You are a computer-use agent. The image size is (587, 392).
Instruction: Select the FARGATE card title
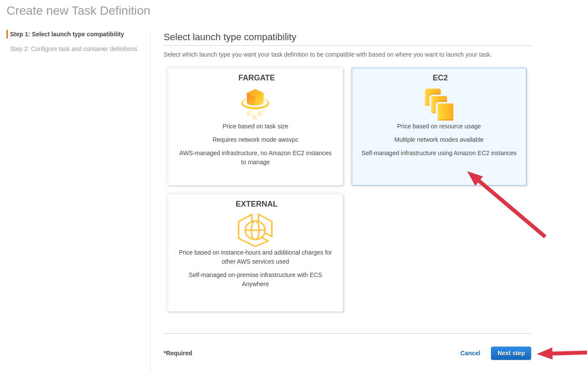tap(256, 78)
